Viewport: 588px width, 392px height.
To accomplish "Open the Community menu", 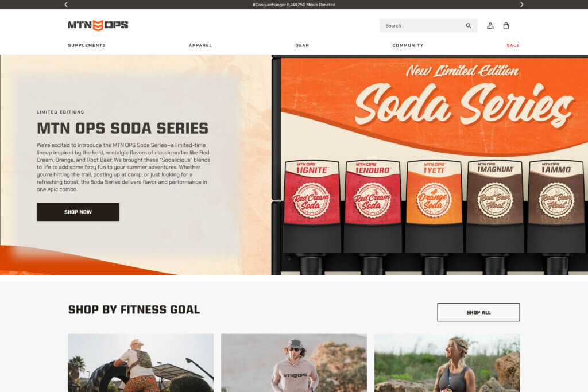I will pyautogui.click(x=408, y=45).
